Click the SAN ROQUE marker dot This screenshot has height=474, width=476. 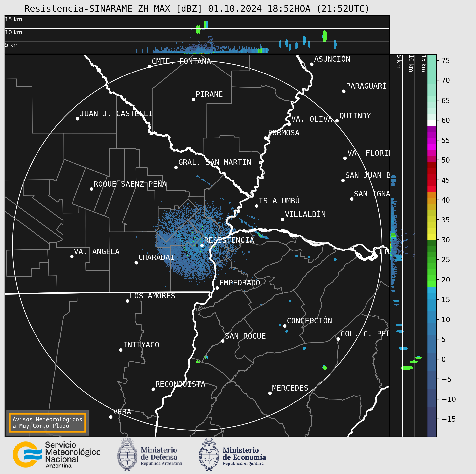click(x=223, y=341)
